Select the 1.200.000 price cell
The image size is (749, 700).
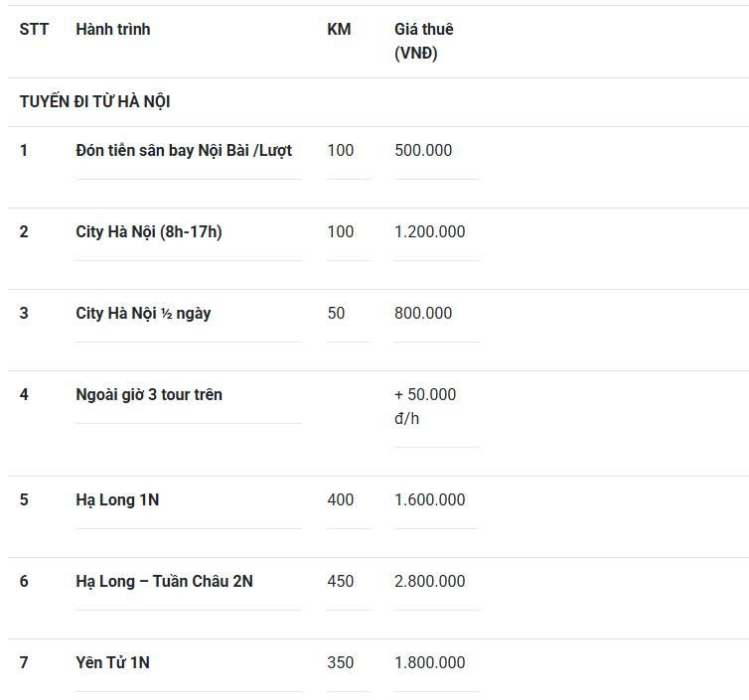[x=429, y=232]
